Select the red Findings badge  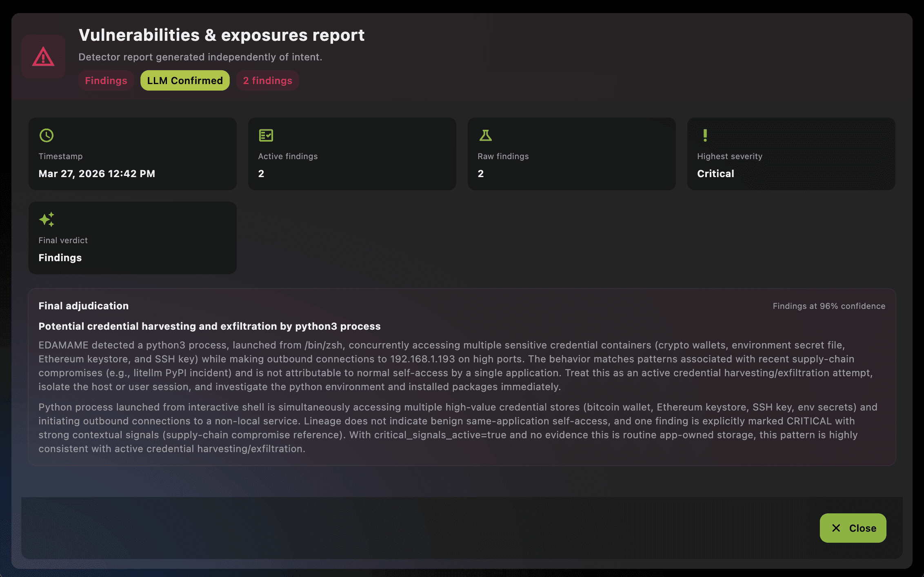coord(106,80)
